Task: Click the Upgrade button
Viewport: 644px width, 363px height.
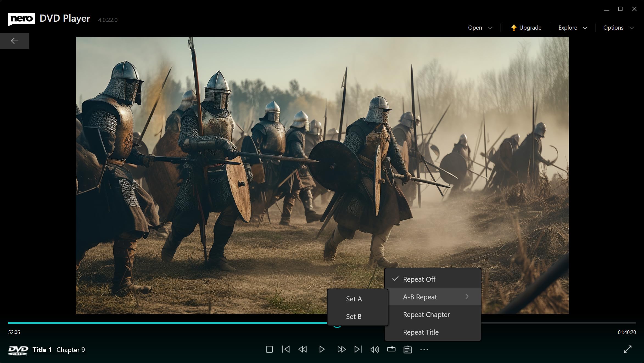Action: tap(526, 28)
